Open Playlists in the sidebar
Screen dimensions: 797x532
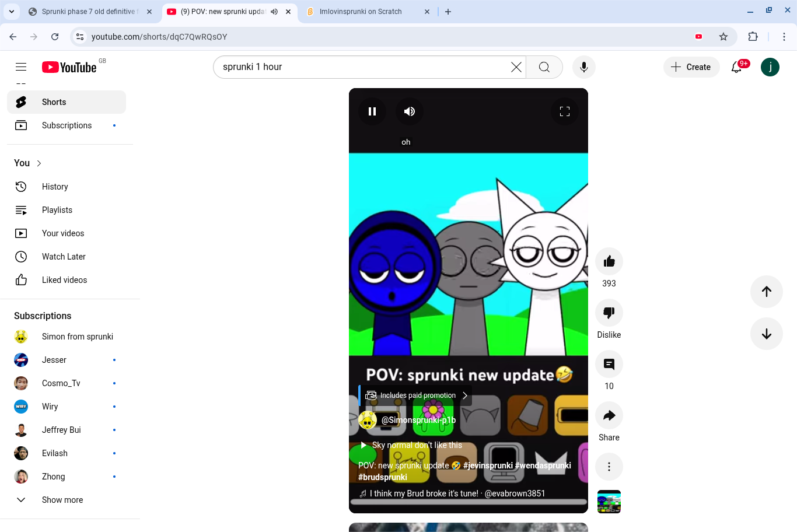click(67, 210)
